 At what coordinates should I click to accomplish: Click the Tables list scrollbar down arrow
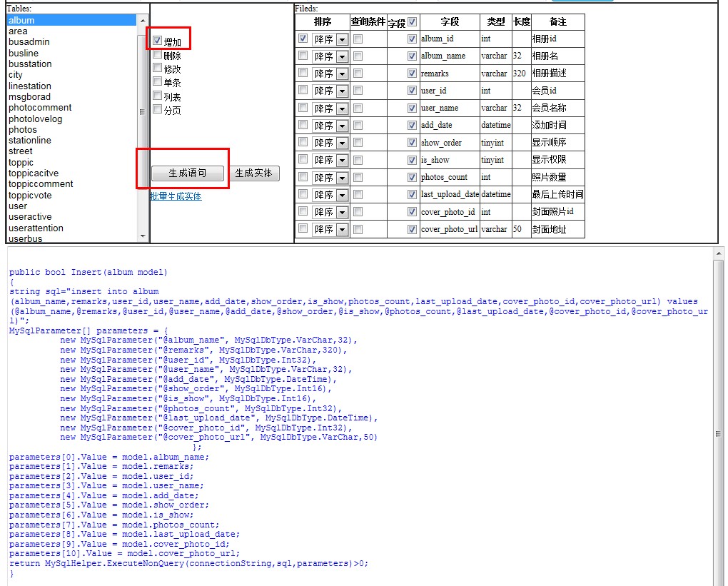click(x=143, y=236)
